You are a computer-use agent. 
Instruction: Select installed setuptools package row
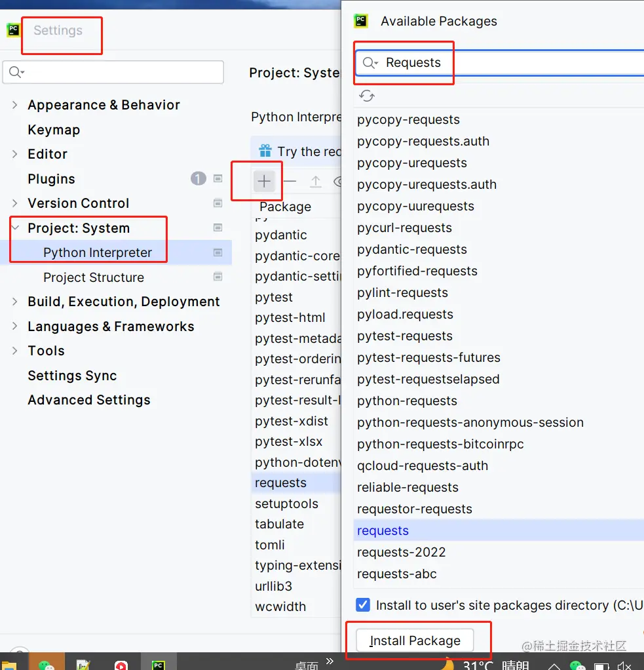click(x=286, y=503)
